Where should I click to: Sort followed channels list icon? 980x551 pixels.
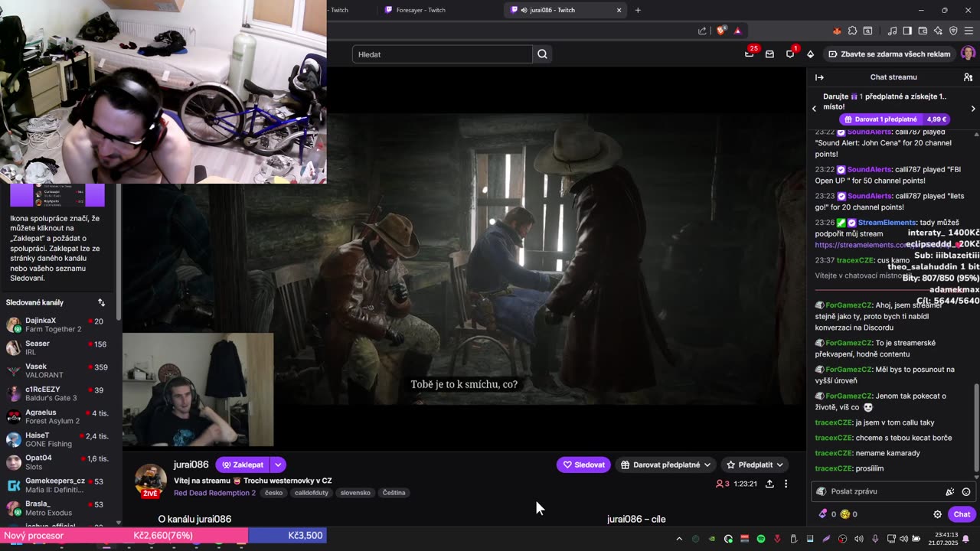101,302
